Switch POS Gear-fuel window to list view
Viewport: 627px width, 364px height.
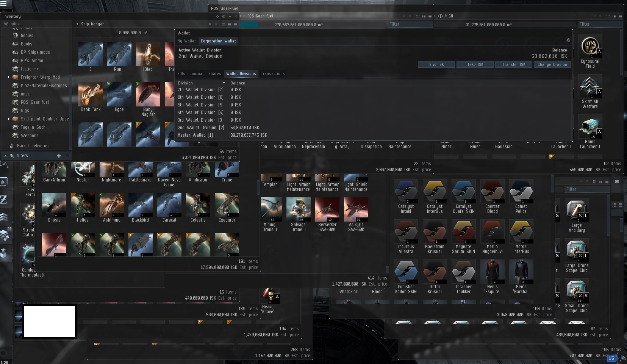[430, 16]
